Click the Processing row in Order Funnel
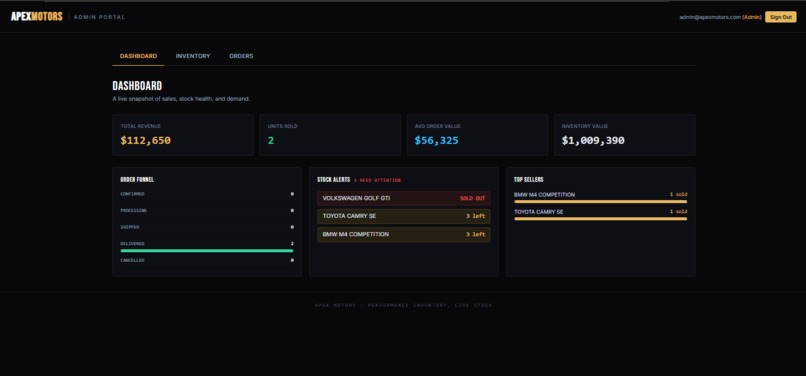This screenshot has height=376, width=806. point(207,210)
